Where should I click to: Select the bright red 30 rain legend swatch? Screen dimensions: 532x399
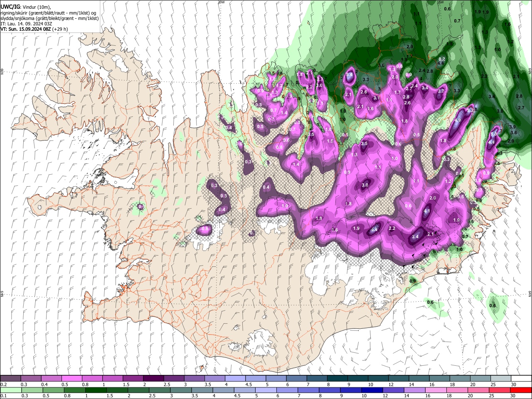tap(521, 390)
